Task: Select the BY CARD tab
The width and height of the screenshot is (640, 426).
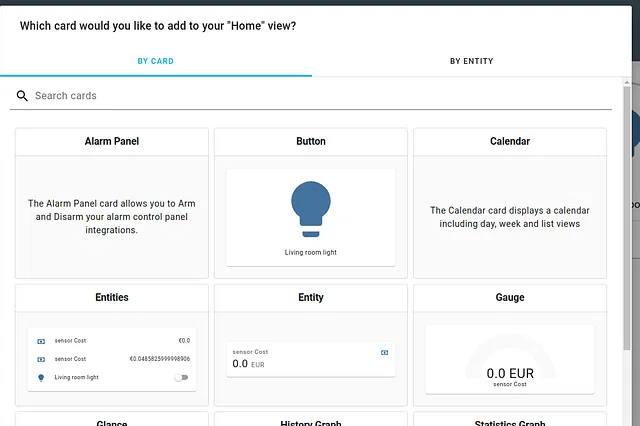Action: pos(155,61)
